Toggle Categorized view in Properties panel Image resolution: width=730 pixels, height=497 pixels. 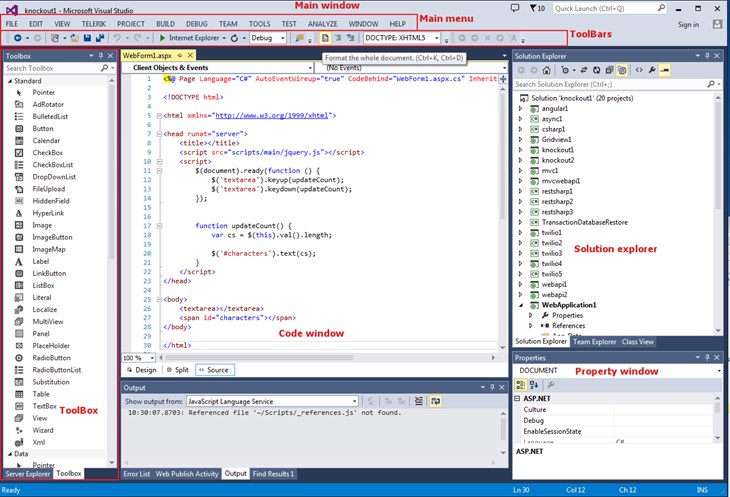pyautogui.click(x=520, y=384)
